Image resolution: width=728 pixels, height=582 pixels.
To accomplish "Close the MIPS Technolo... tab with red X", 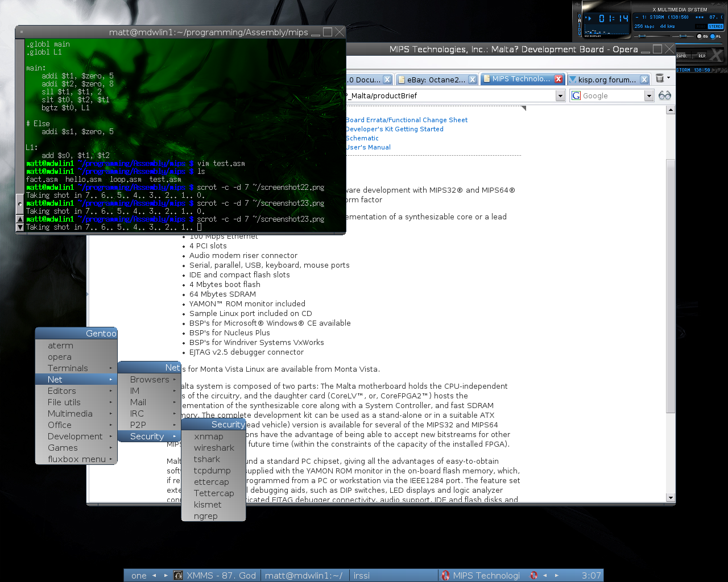I will (559, 79).
